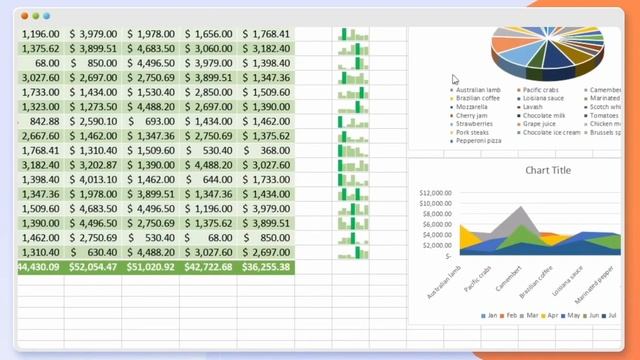Image resolution: width=640 pixels, height=360 pixels.
Task: Click the 'May' series legend entry
Action: tap(570, 316)
